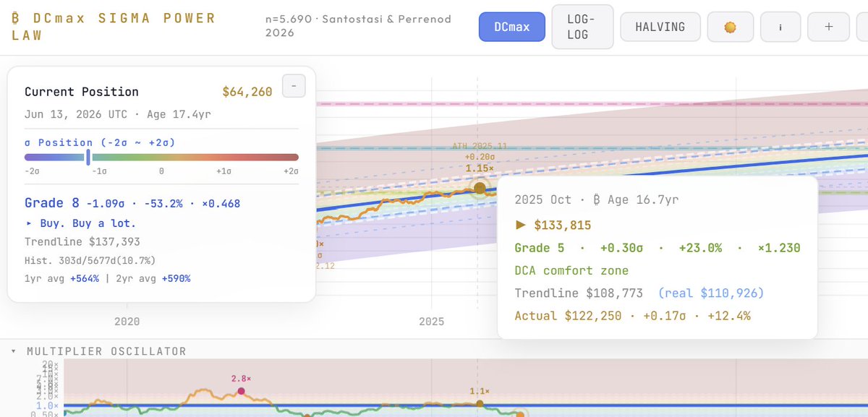Click the 1.1× oscillator marker dot
The height and width of the screenshot is (417, 868).
[478, 403]
